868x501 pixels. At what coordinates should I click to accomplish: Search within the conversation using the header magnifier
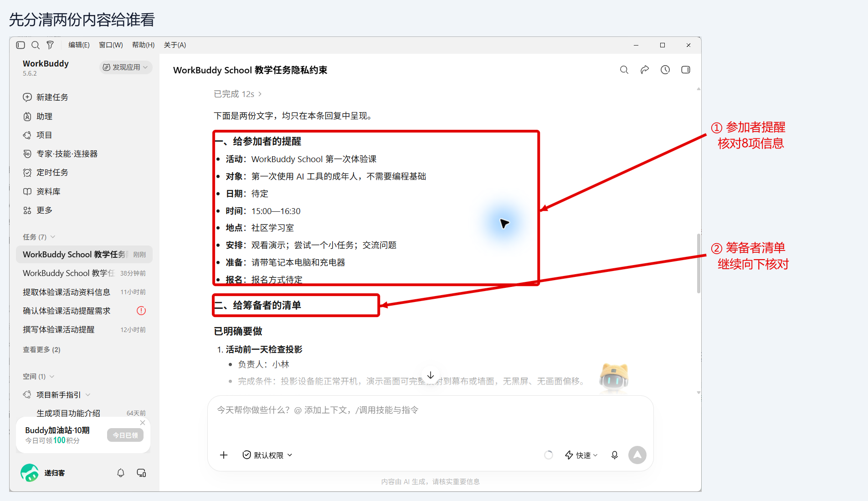tap(624, 70)
